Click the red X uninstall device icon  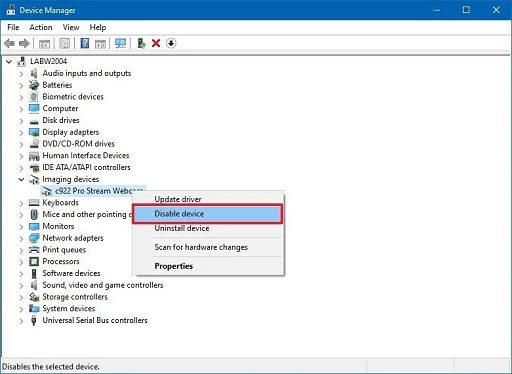156,43
